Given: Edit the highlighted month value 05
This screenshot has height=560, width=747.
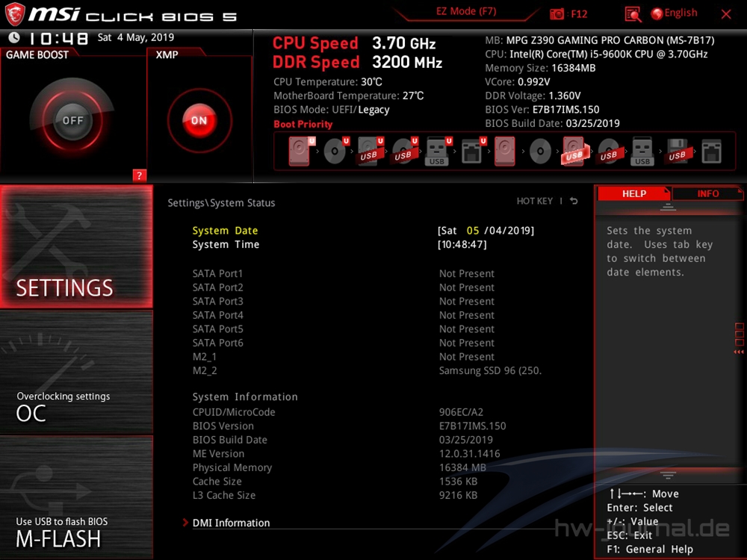Looking at the screenshot, I should (473, 231).
